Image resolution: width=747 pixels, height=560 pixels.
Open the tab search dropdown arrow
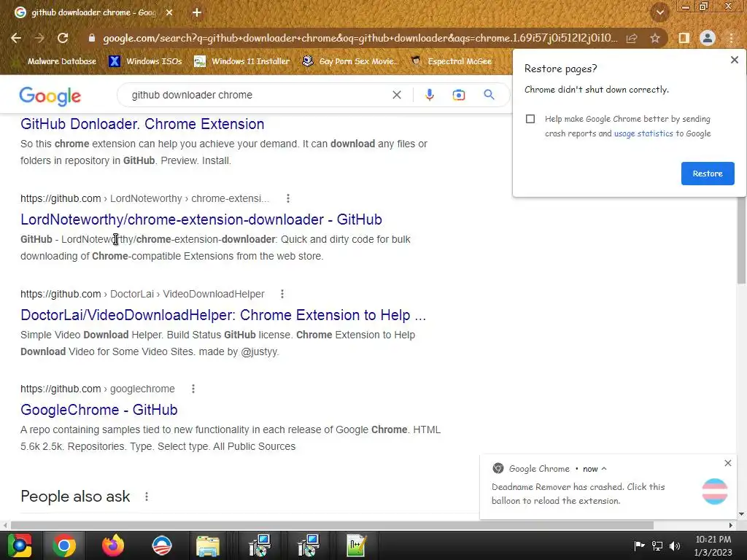click(659, 13)
